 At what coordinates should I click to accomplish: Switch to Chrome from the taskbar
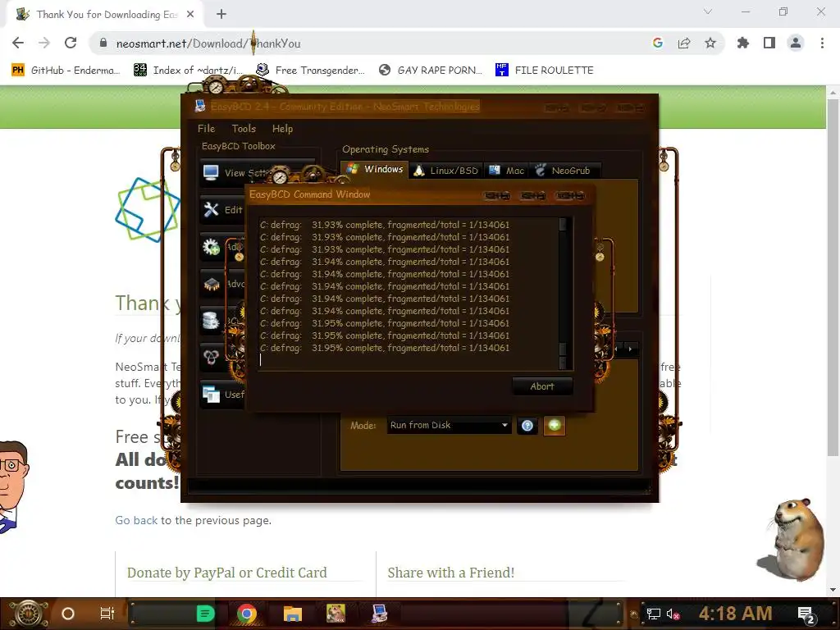(246, 614)
